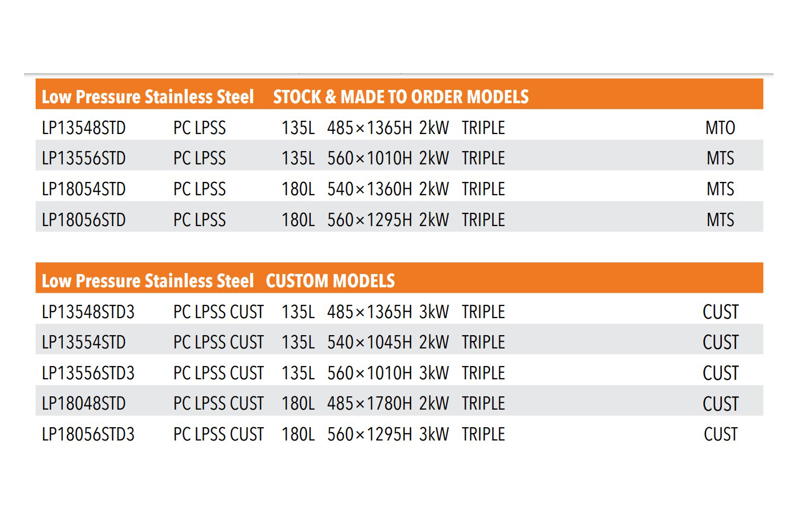Select the 540×1045H dimension text
This screenshot has width=798, height=532.
pos(370,342)
